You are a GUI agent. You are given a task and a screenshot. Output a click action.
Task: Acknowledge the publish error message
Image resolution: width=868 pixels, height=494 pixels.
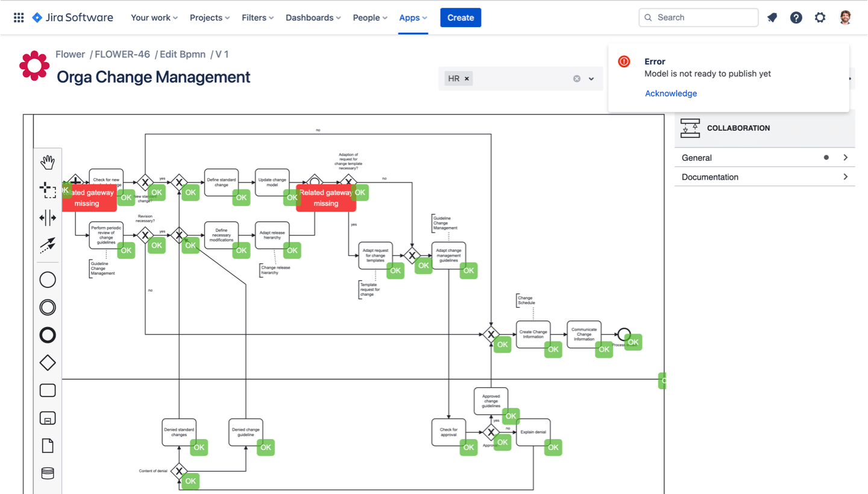[x=671, y=93]
